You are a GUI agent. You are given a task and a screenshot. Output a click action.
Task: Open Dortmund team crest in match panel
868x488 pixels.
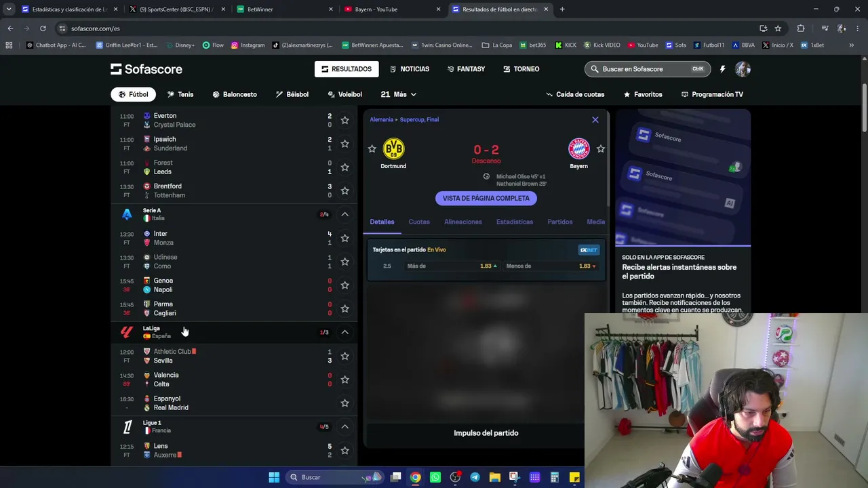tap(393, 149)
